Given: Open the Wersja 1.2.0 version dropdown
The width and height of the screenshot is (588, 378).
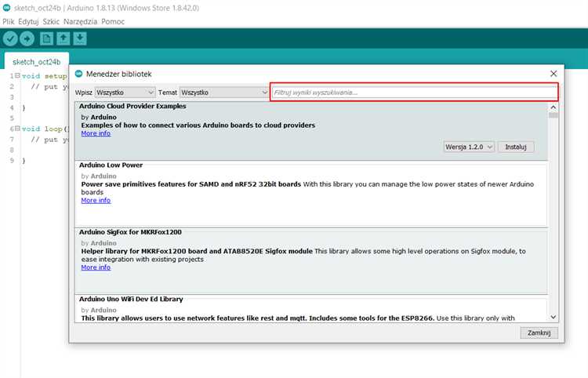Looking at the screenshot, I should coord(469,147).
